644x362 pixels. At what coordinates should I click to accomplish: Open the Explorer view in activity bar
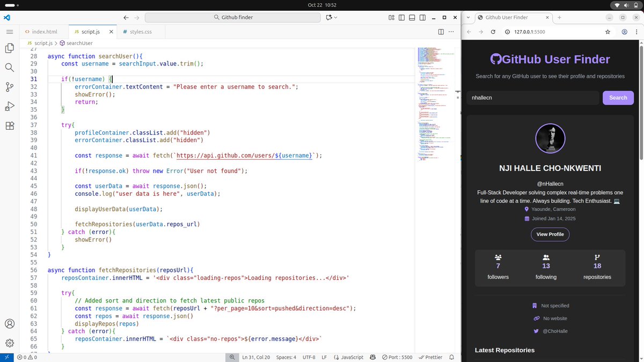click(x=9, y=48)
